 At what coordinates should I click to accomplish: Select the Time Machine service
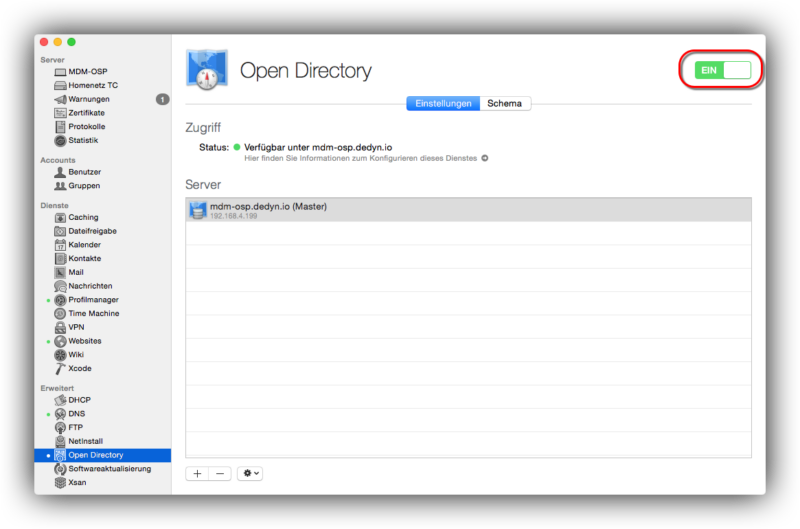coord(92,313)
